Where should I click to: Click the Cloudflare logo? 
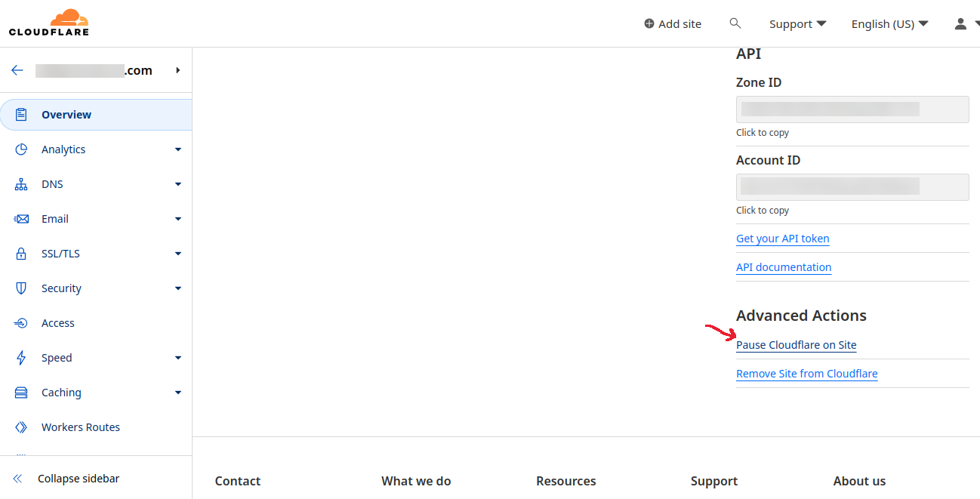coord(49,23)
